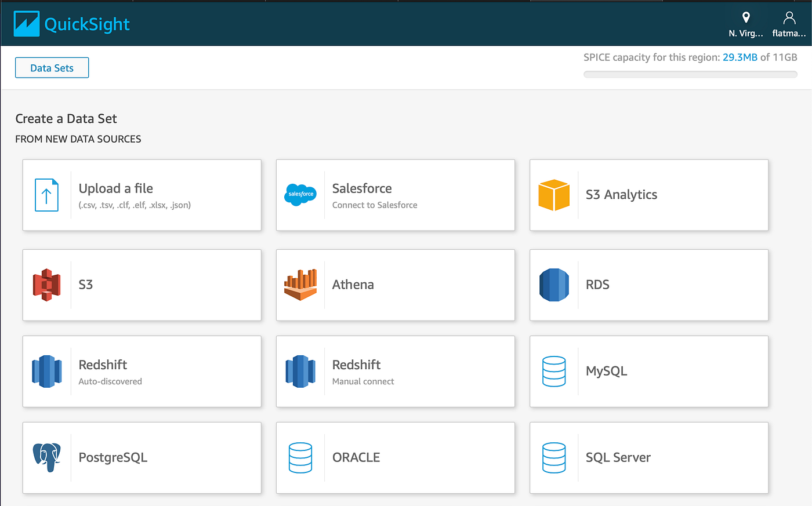812x506 pixels.
Task: Click the Upload a file card
Action: click(142, 195)
